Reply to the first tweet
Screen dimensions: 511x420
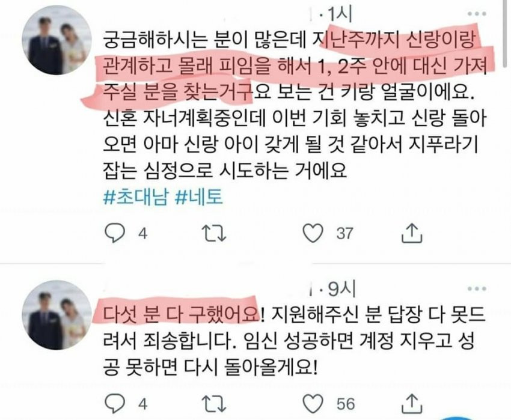(x=115, y=233)
